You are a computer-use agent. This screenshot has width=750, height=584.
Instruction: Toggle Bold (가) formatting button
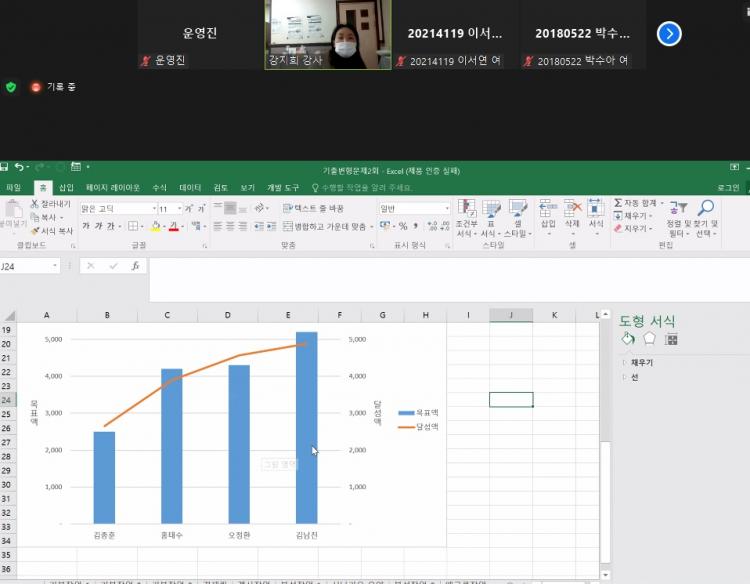coord(86,226)
